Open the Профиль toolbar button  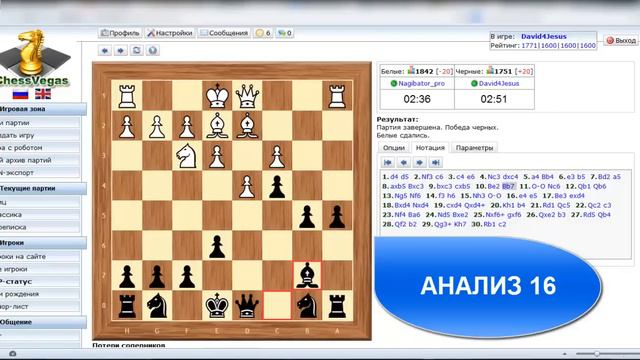(x=120, y=33)
